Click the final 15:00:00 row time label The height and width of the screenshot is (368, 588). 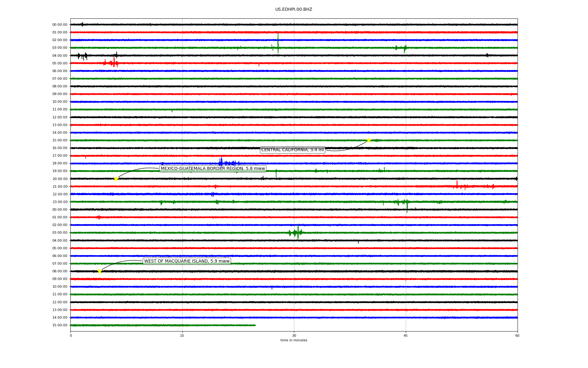pos(60,325)
